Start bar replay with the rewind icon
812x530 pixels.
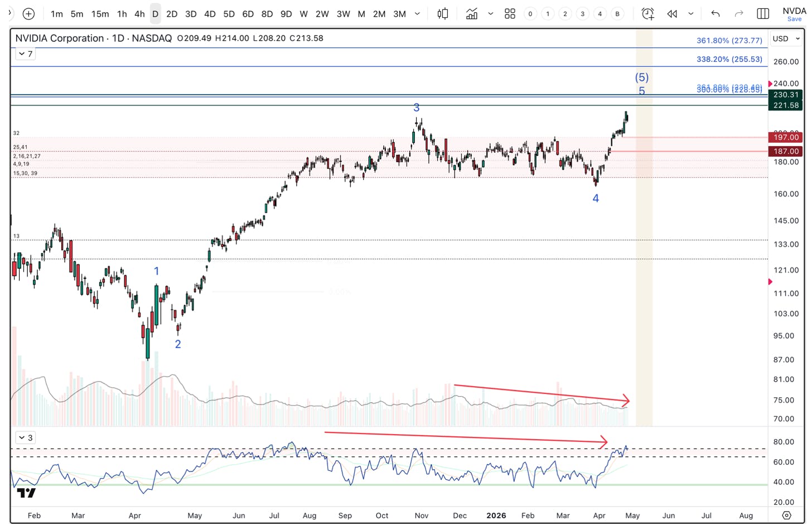pyautogui.click(x=673, y=14)
